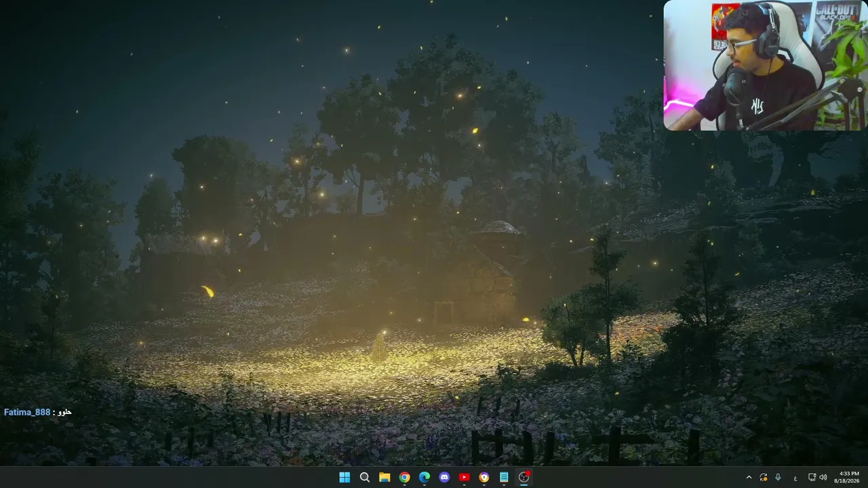Show hidden system tray icons
868x488 pixels.
coord(749,477)
